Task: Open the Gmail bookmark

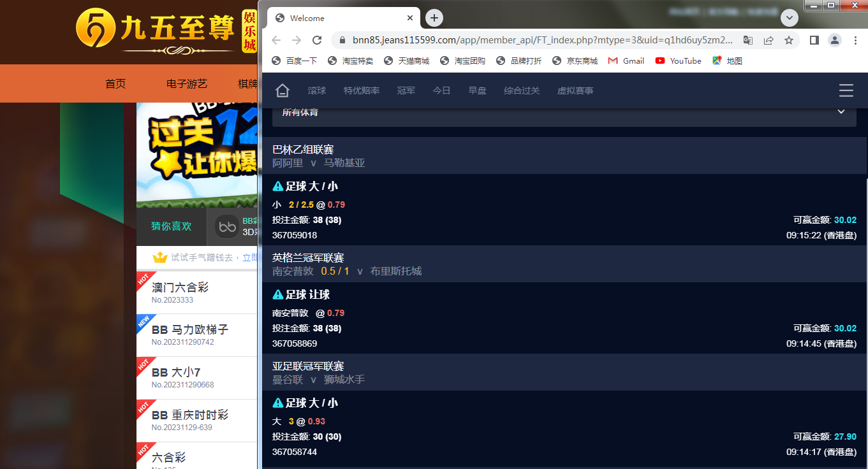Action: 626,61
